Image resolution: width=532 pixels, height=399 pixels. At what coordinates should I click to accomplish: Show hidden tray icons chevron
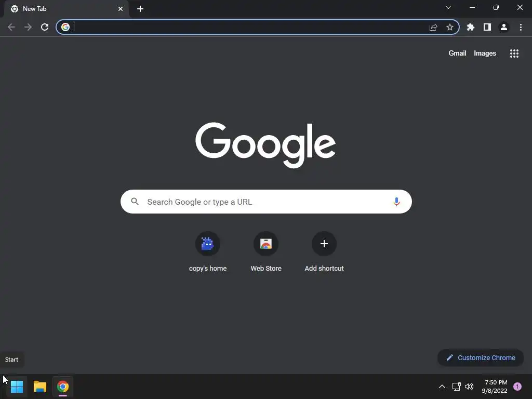442,387
